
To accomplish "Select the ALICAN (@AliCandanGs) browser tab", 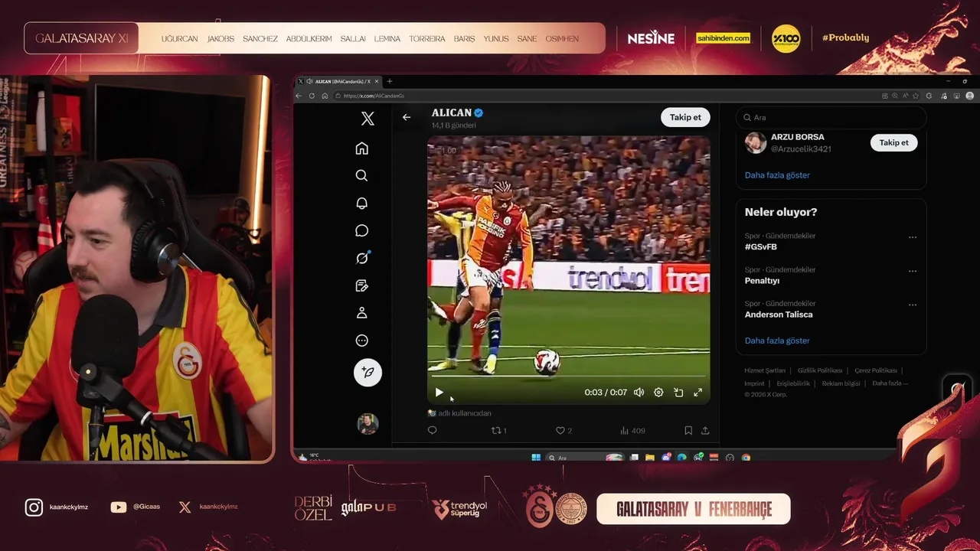I will point(339,81).
